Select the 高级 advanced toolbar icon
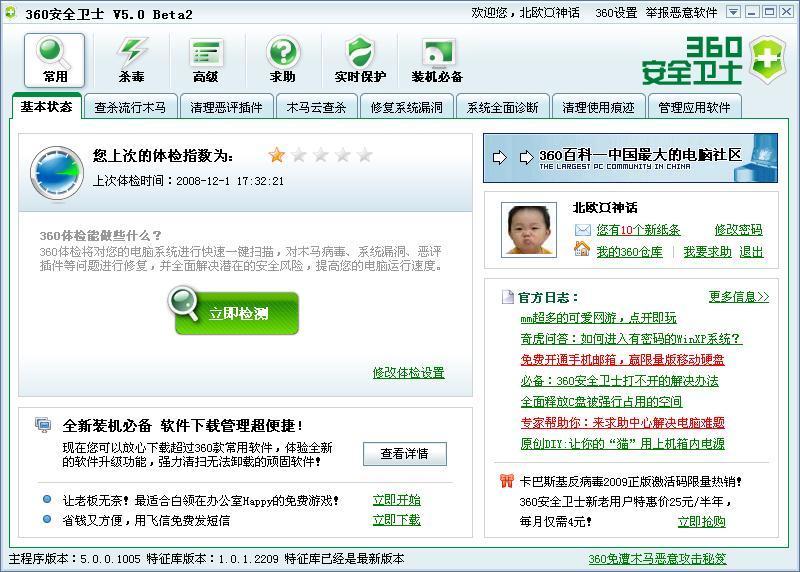The image size is (800, 572). pos(206,52)
